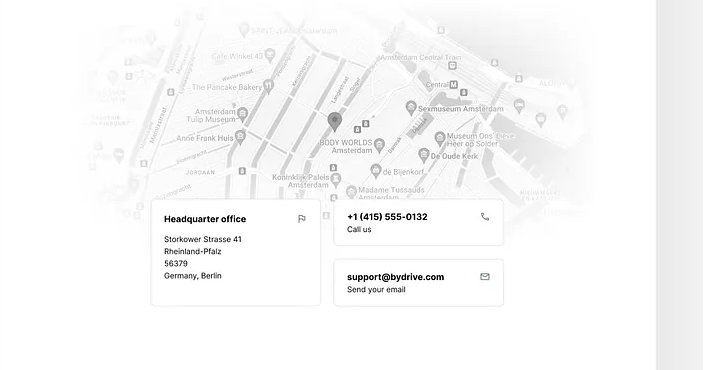Click the Central metro M icon

[453, 84]
